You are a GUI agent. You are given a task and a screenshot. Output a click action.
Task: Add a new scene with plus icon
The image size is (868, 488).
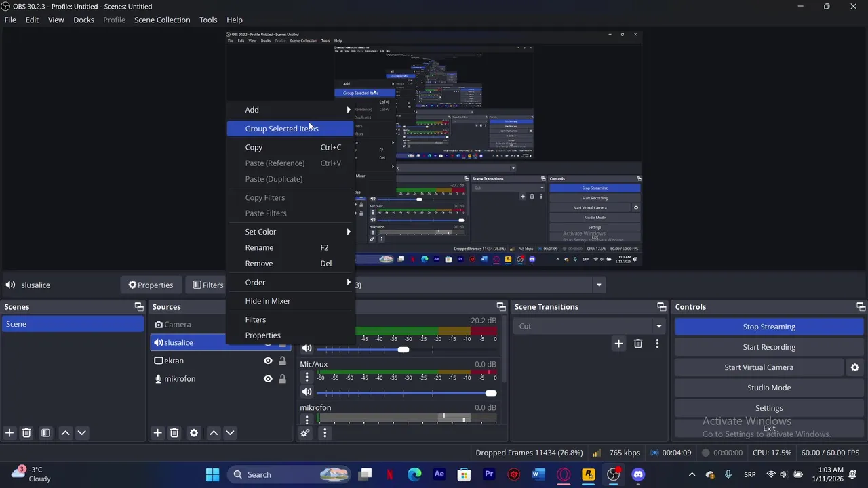[9, 433]
